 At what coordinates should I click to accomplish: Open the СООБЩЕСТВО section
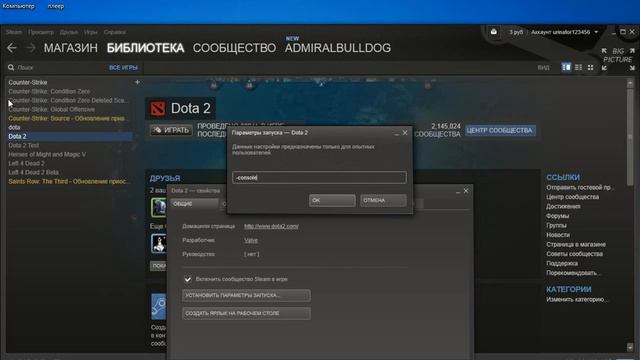click(x=234, y=48)
